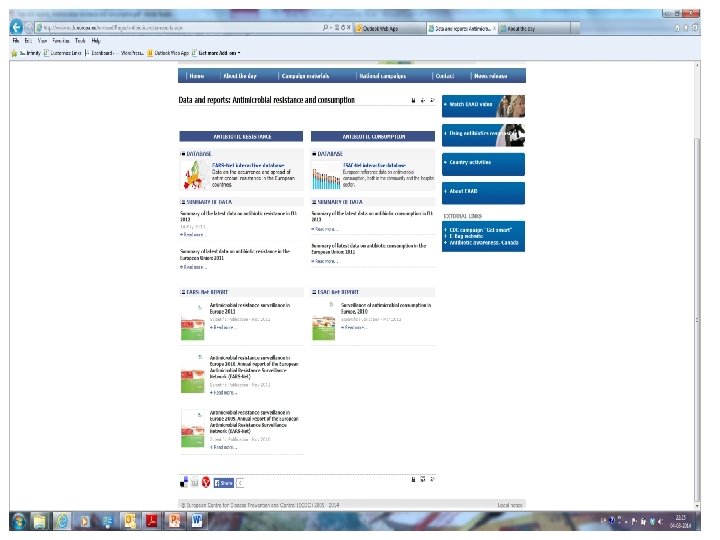This screenshot has height=540, width=720.
Task: Click the Europe 2010 EARS-Net report cover thumbnail
Action: [192, 374]
